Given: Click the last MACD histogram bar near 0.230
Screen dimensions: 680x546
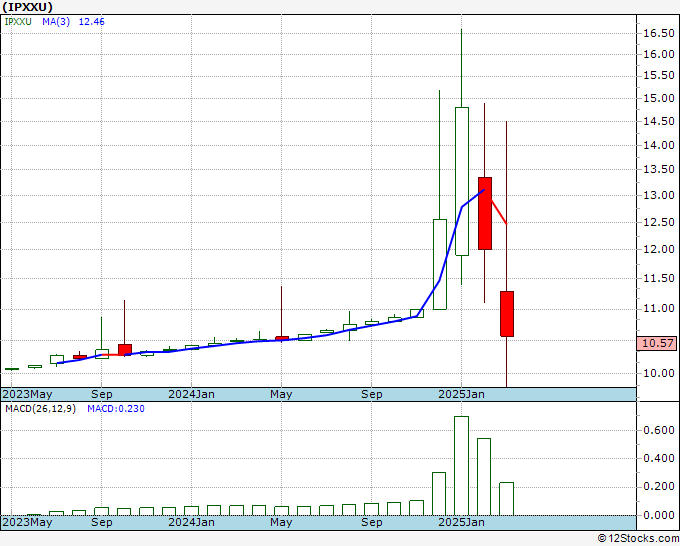Looking at the screenshot, I should coord(507,499).
